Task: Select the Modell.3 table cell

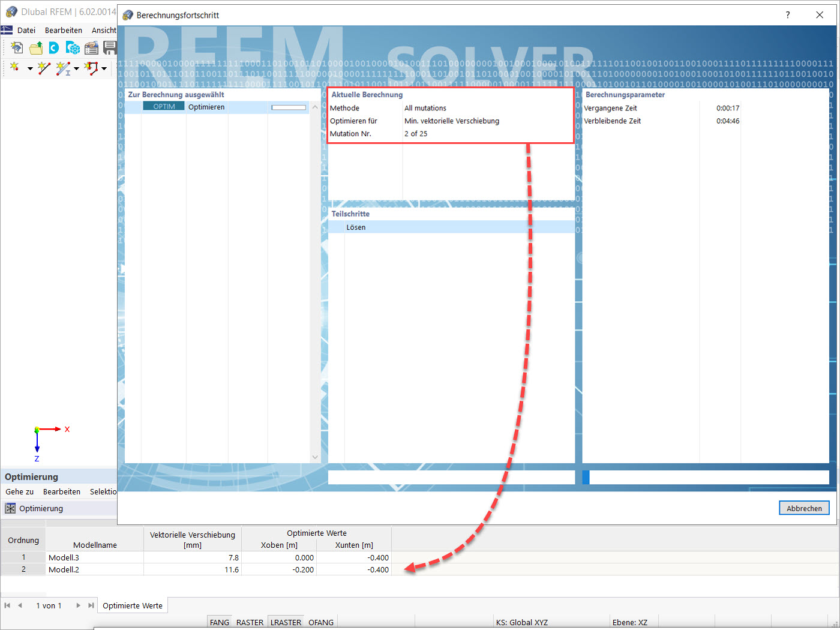Action: 95,557
